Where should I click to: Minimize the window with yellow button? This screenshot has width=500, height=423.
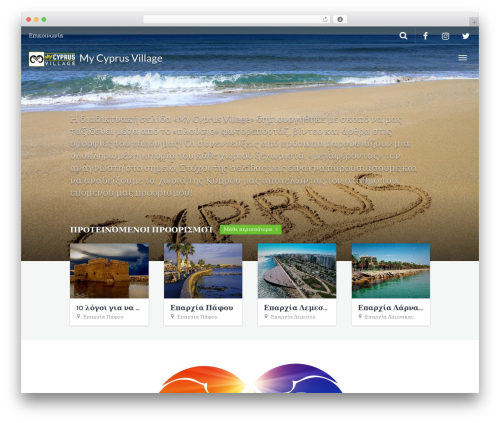(x=36, y=19)
